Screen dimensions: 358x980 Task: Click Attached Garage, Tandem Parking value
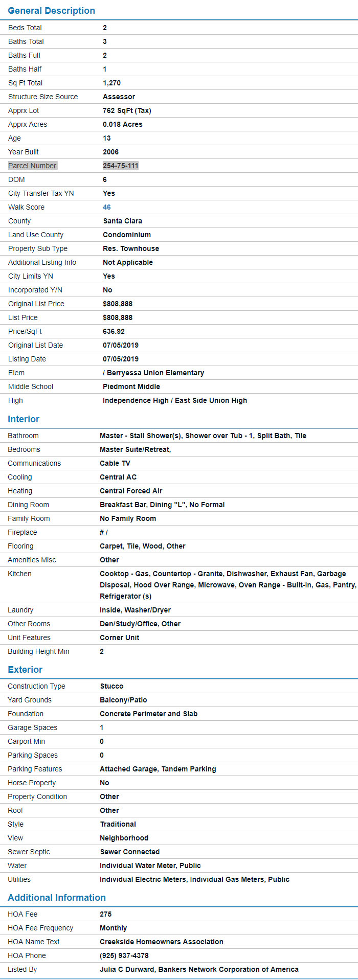point(158,769)
